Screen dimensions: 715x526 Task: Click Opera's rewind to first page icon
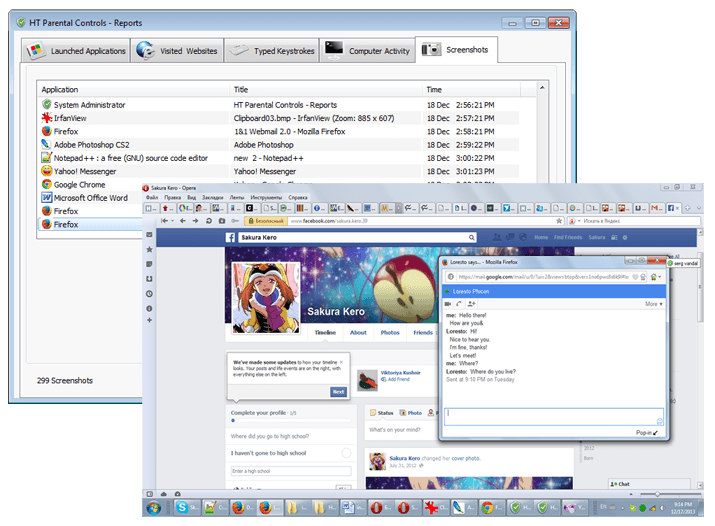(164, 221)
